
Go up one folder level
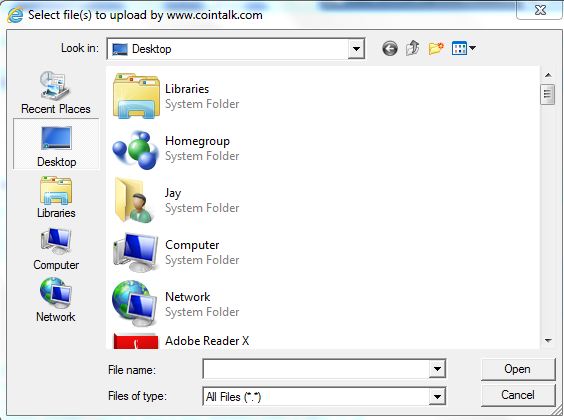[413, 48]
